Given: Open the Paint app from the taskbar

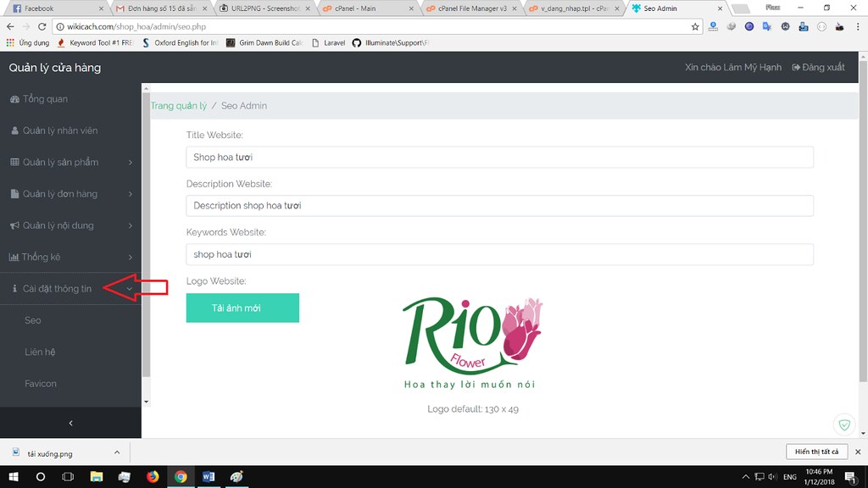Looking at the screenshot, I should point(237,476).
